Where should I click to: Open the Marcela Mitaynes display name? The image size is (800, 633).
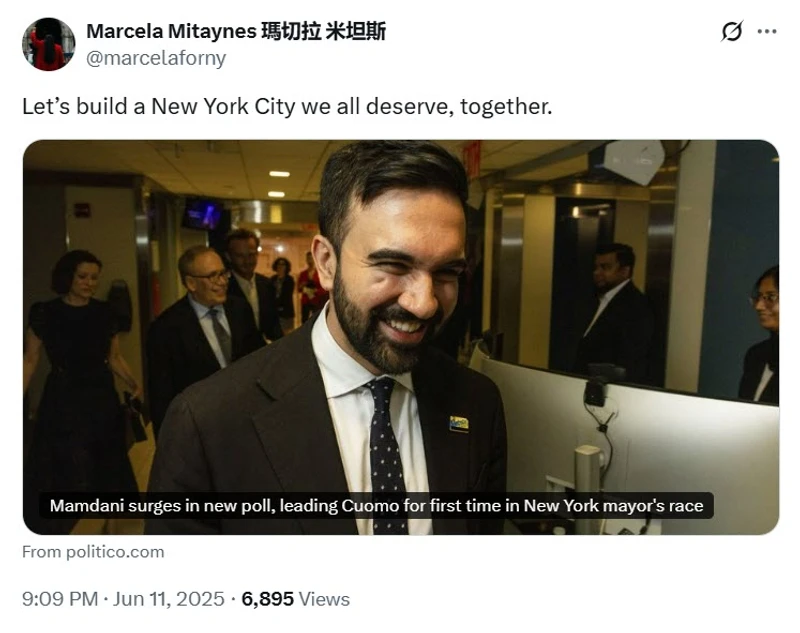click(x=236, y=31)
